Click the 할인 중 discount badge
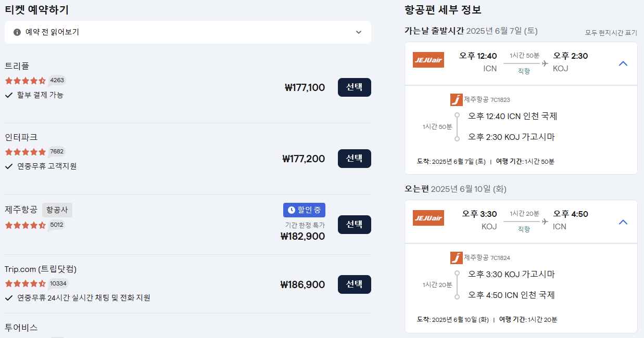This screenshot has width=644, height=338. (x=304, y=210)
